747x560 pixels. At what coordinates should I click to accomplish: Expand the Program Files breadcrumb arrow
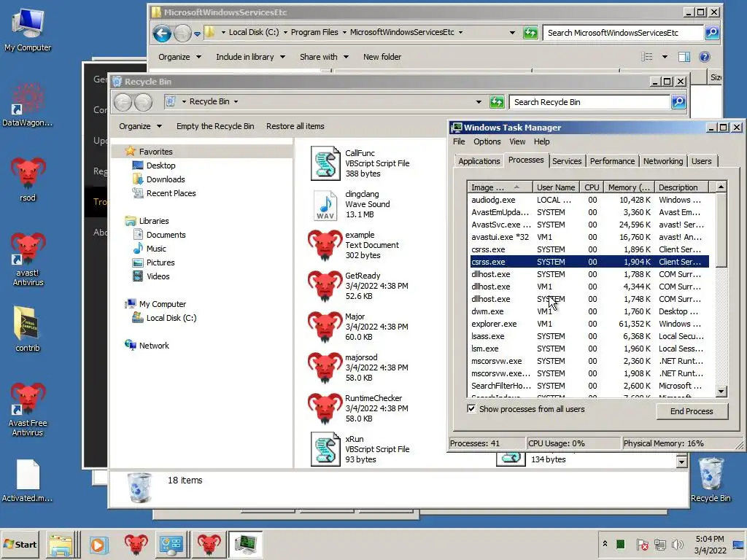[x=344, y=32]
